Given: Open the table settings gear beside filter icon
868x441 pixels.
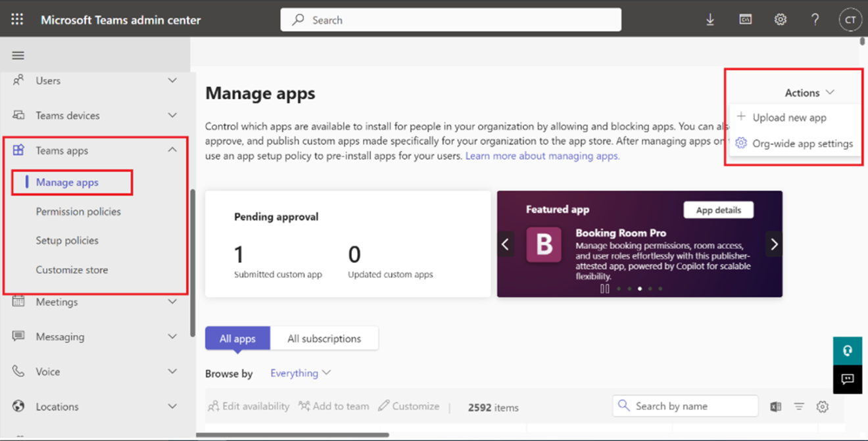Looking at the screenshot, I should 822,407.
